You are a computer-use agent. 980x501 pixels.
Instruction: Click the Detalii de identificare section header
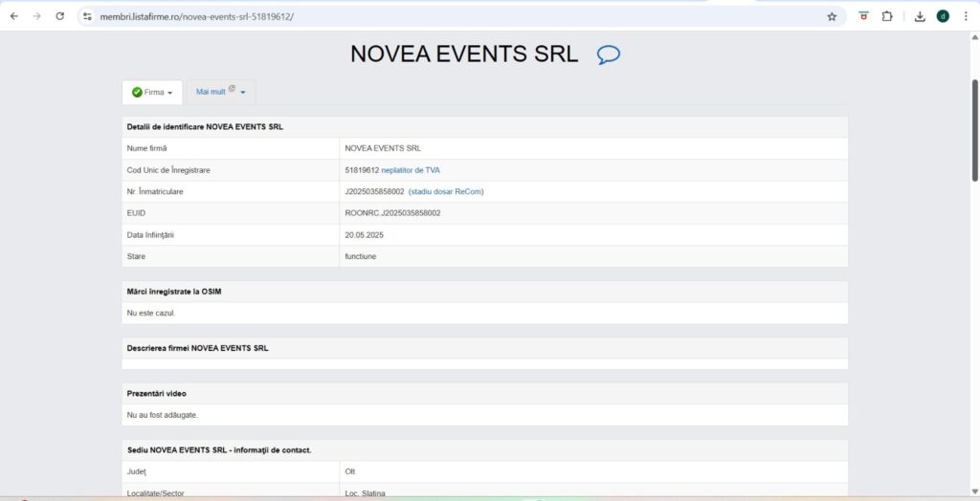(x=205, y=127)
